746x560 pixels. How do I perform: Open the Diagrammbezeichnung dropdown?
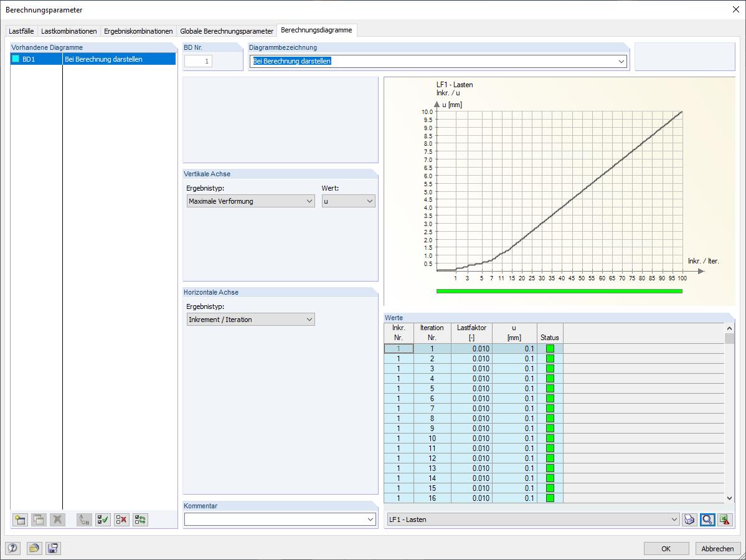point(621,62)
